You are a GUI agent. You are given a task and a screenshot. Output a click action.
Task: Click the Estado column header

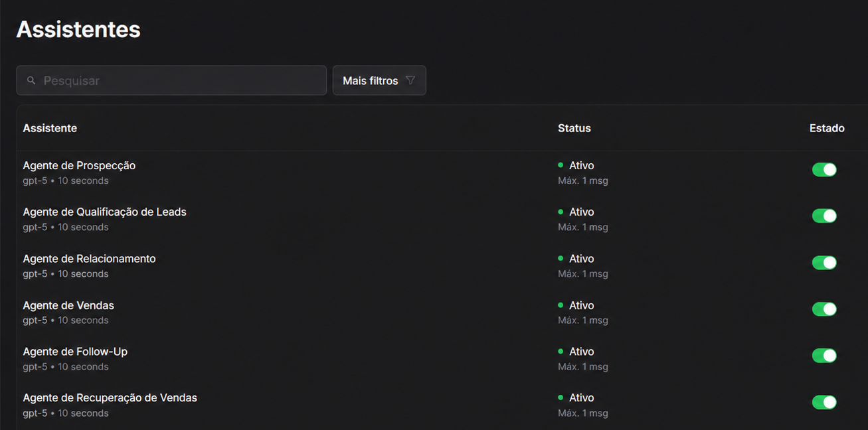(827, 128)
